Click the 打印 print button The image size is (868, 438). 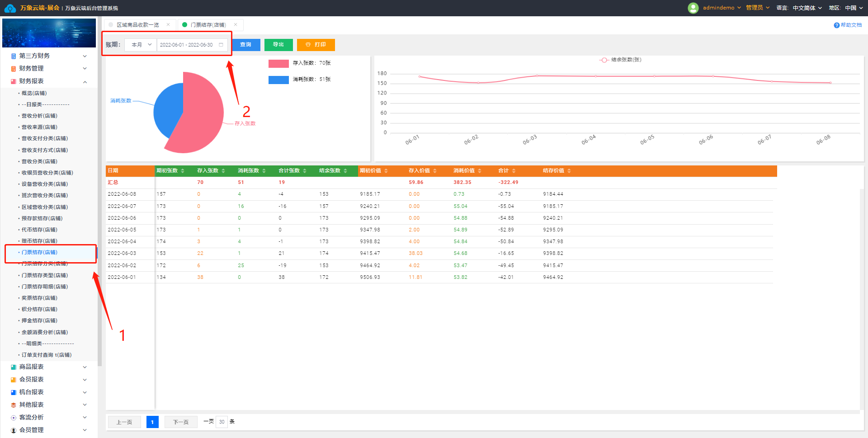click(x=316, y=45)
